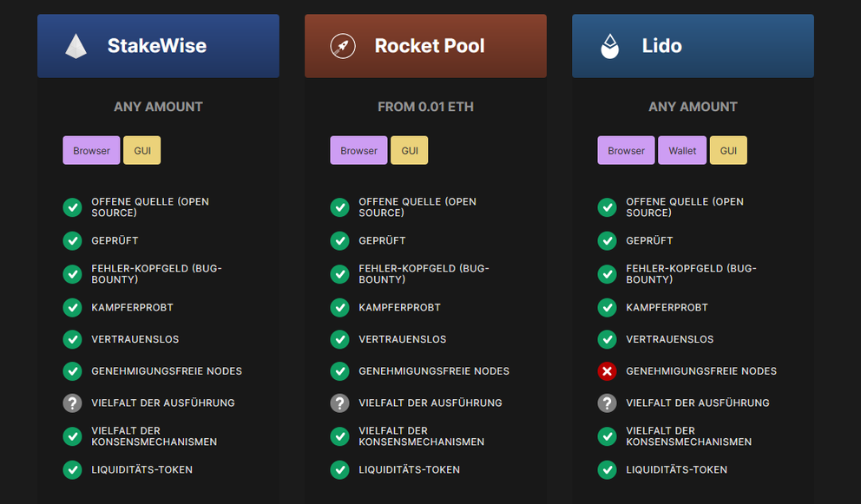Click the green check beside Lido Liquiditäts-Token

tap(608, 470)
